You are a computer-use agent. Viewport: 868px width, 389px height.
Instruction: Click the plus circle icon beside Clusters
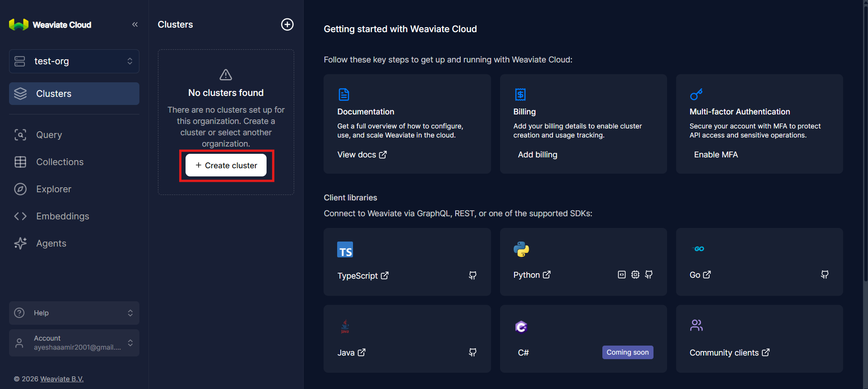tap(287, 24)
